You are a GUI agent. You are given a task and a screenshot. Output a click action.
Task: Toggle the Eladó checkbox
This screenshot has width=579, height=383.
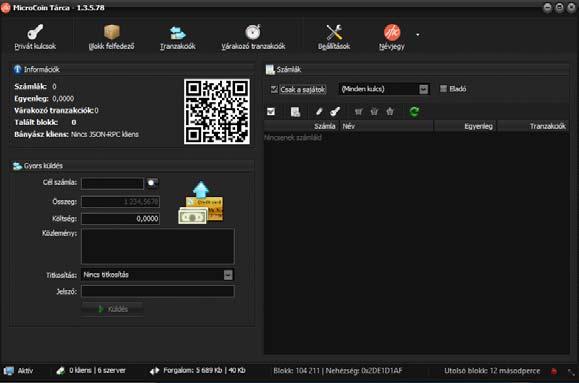443,89
